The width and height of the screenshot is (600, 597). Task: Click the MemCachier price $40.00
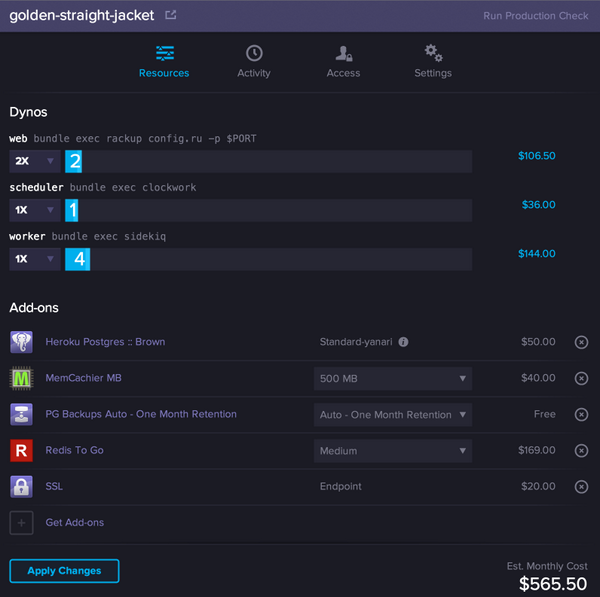538,378
